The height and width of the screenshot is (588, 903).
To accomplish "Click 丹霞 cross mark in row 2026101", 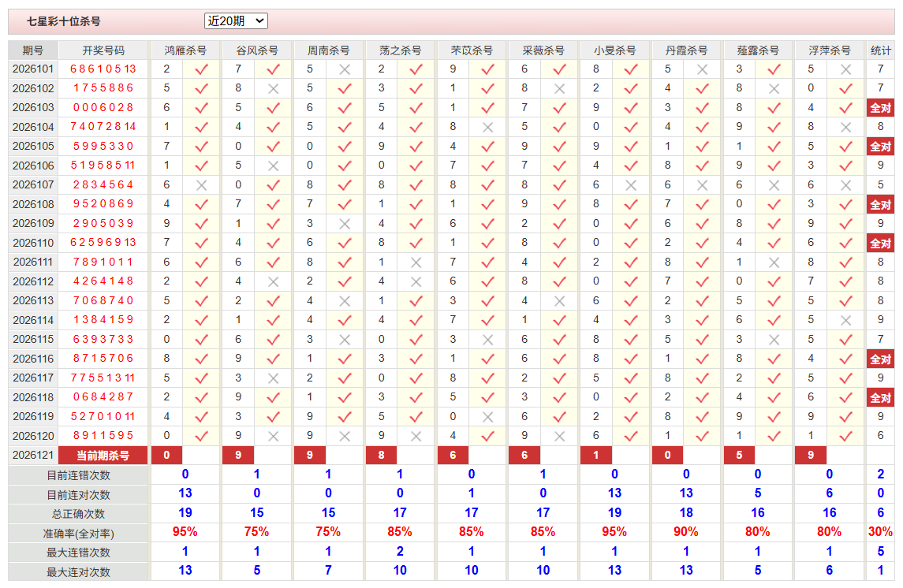I will [702, 69].
